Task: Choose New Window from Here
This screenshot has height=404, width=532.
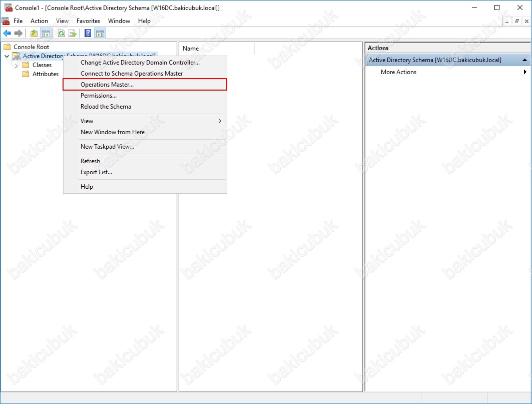Action: tap(145, 132)
